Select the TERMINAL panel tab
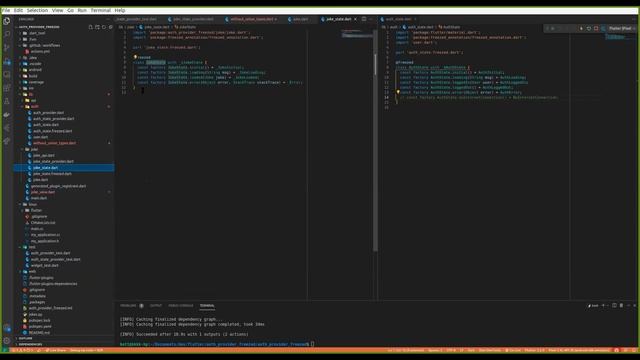 click(207, 306)
